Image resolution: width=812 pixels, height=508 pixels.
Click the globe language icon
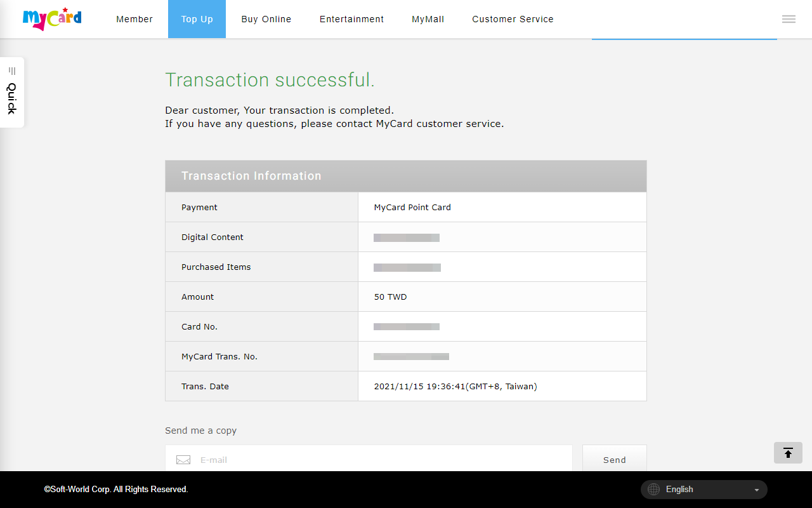tap(653, 490)
